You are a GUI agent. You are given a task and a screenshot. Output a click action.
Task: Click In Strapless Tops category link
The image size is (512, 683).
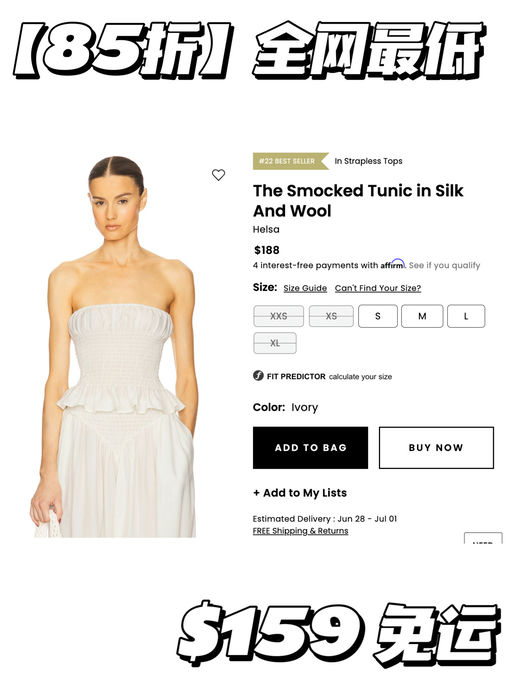click(x=368, y=161)
